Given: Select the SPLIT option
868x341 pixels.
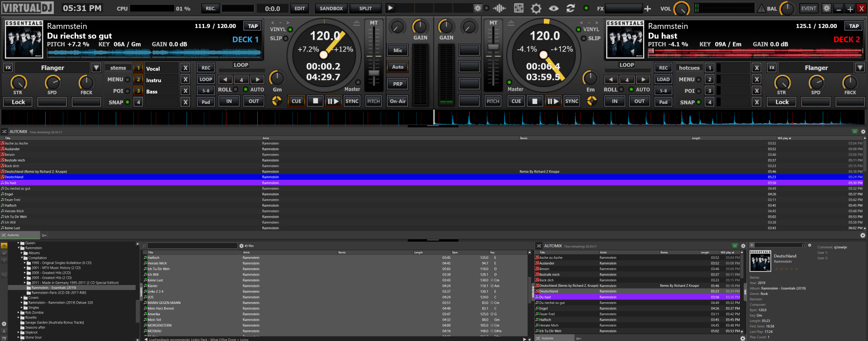Looking at the screenshot, I should tap(366, 8).
